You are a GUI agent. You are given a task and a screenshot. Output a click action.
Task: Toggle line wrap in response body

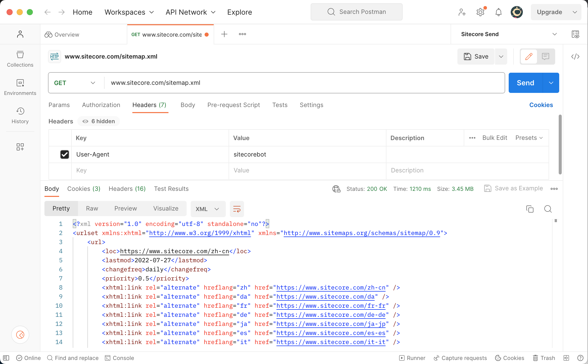(x=237, y=209)
